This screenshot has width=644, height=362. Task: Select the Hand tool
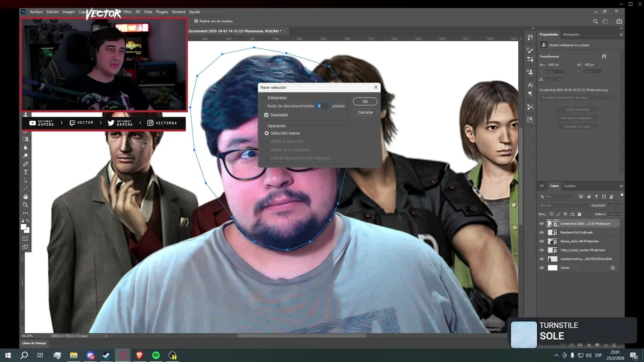[x=26, y=197]
